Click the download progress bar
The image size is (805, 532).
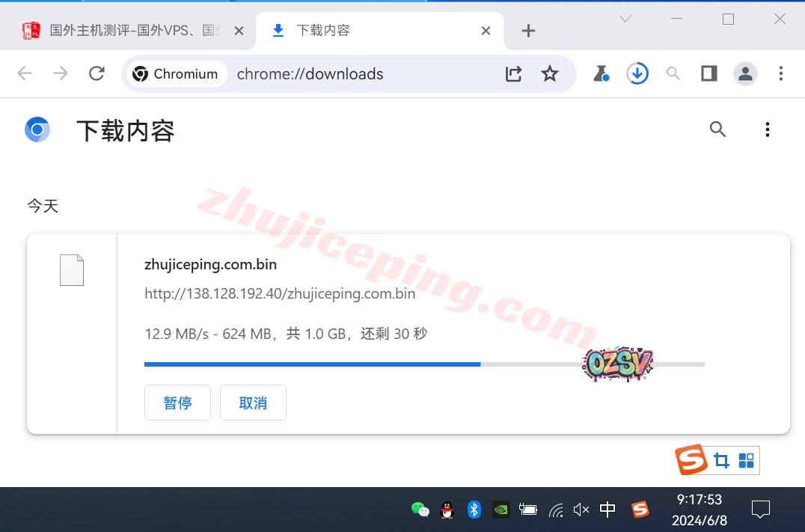point(423,364)
